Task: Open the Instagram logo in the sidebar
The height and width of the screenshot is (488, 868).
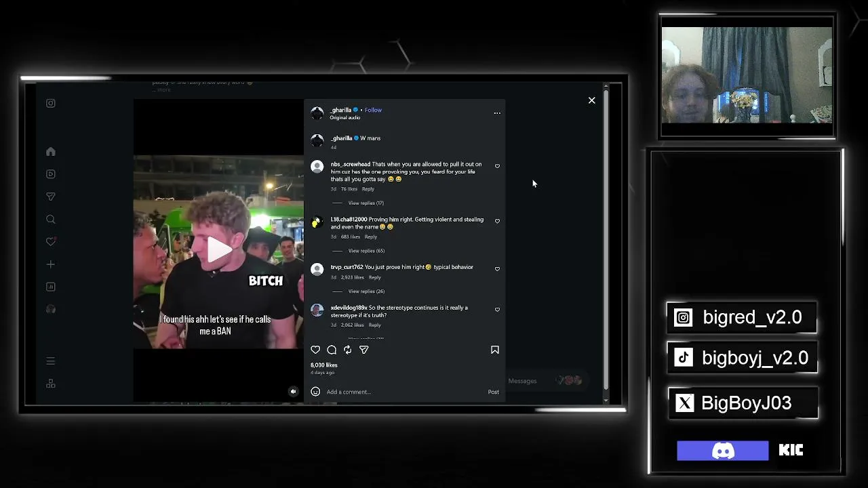Action: [51, 103]
